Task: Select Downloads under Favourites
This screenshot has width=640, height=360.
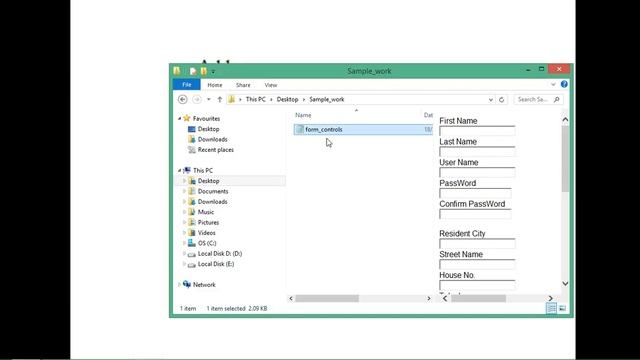Action: (x=212, y=139)
